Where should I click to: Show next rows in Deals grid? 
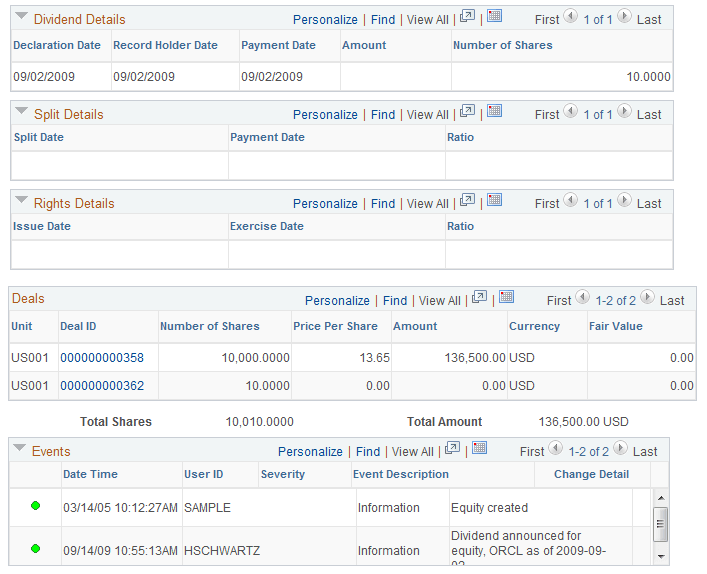click(x=647, y=297)
